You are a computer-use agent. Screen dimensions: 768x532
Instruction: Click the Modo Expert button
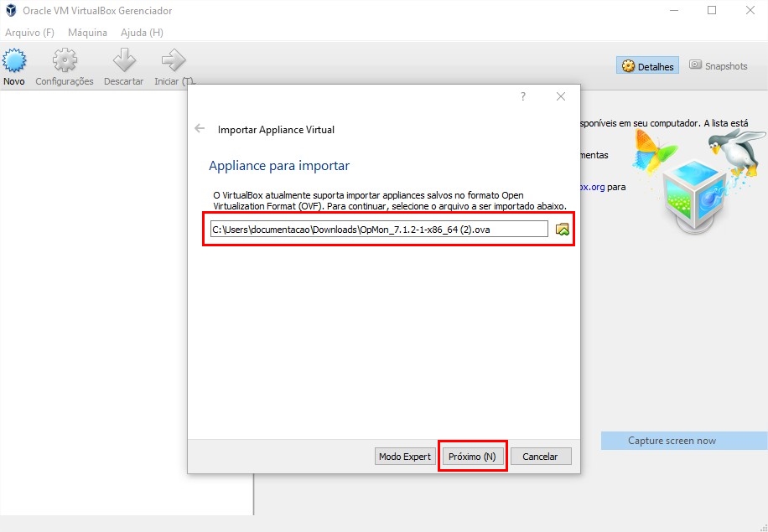[x=405, y=457]
